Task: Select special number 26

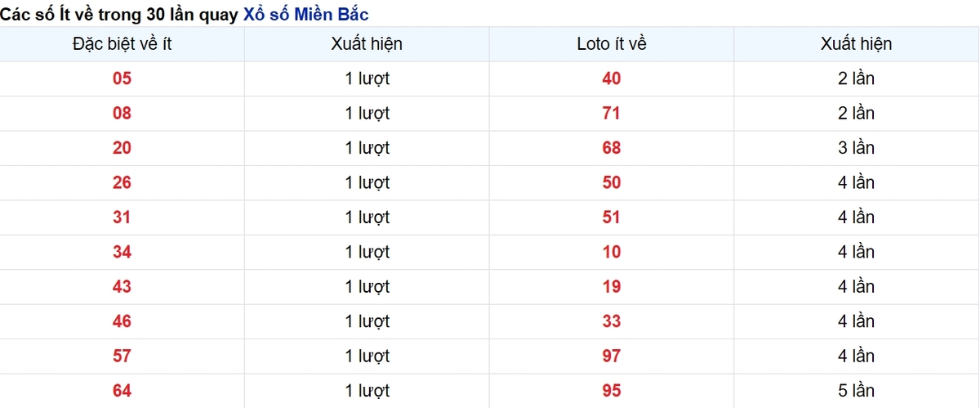Action: (x=122, y=182)
